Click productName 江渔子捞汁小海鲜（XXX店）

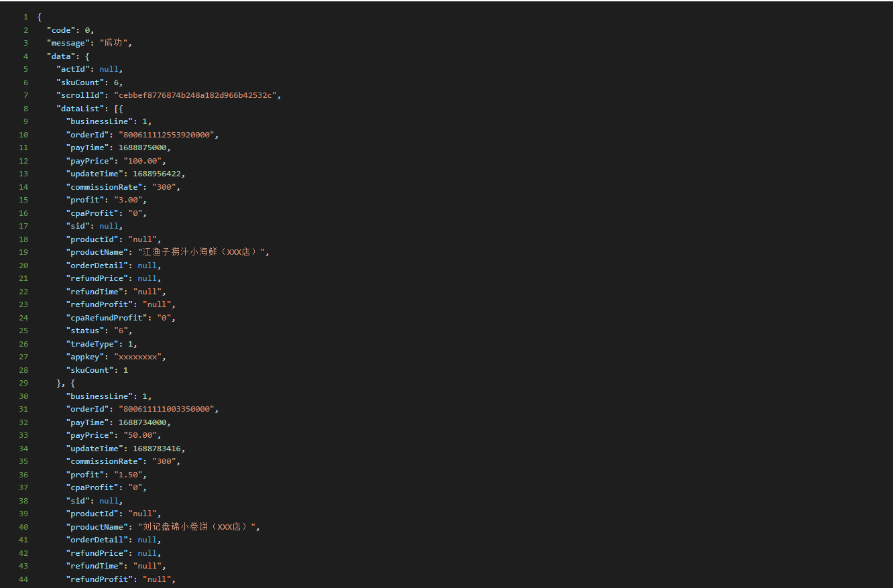click(x=202, y=252)
